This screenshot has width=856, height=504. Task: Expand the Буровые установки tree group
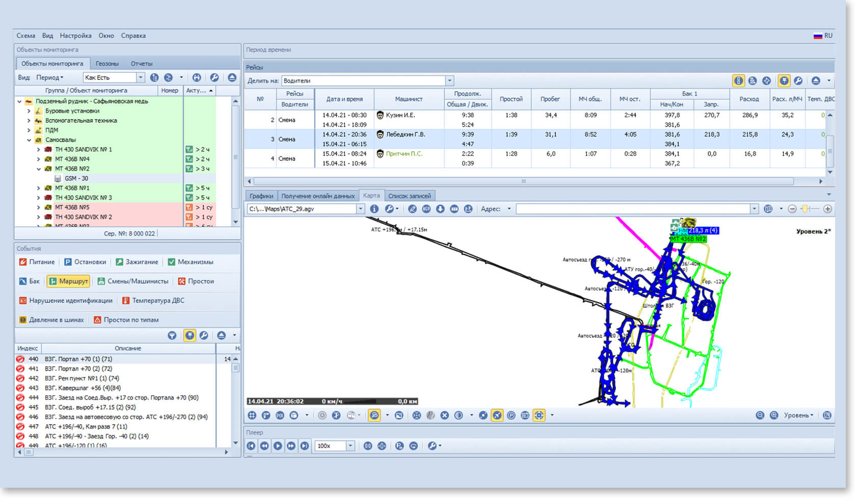click(x=29, y=111)
